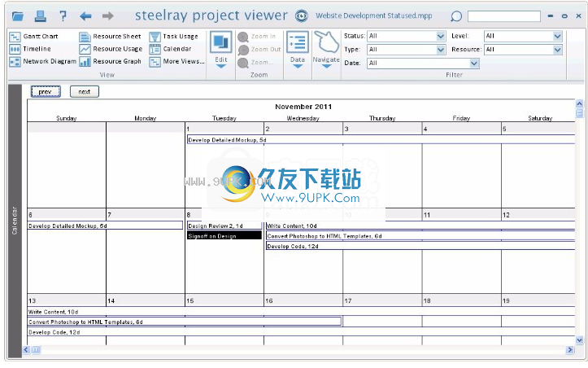
Task: Click the eye logo beside file name
Action: coord(302,15)
